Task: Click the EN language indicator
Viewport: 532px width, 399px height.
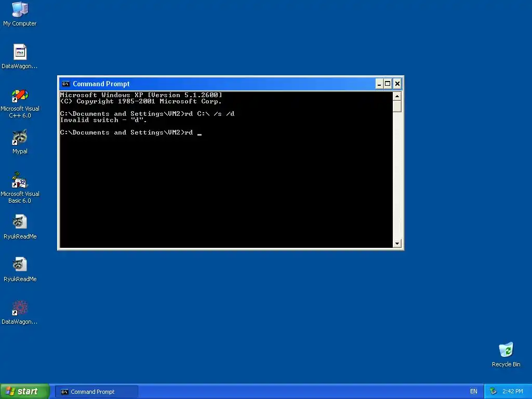Action: [474, 391]
